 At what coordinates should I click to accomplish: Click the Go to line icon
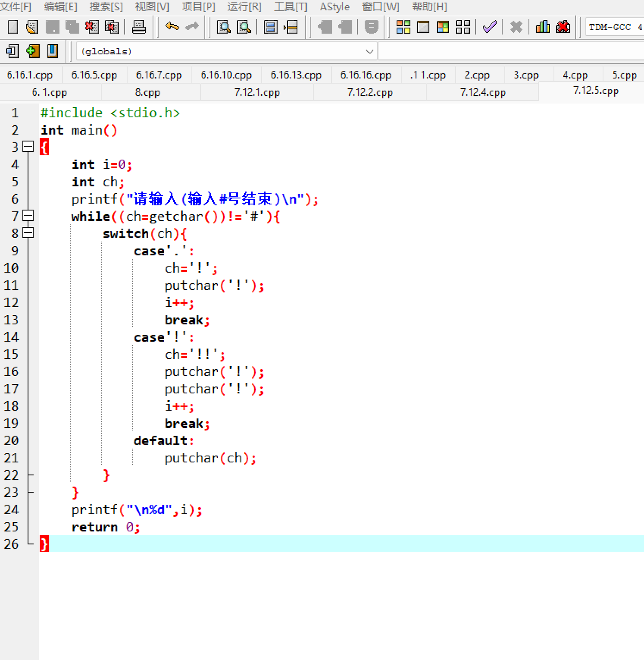click(x=291, y=27)
